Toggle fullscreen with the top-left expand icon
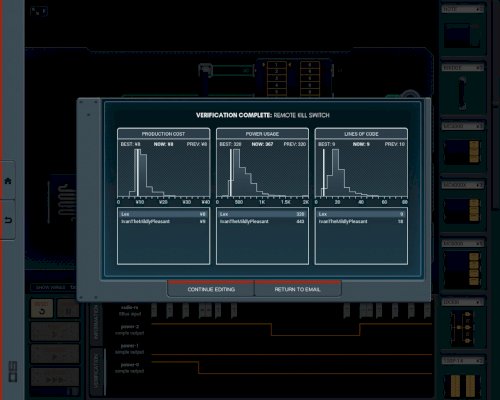 (x=39, y=12)
